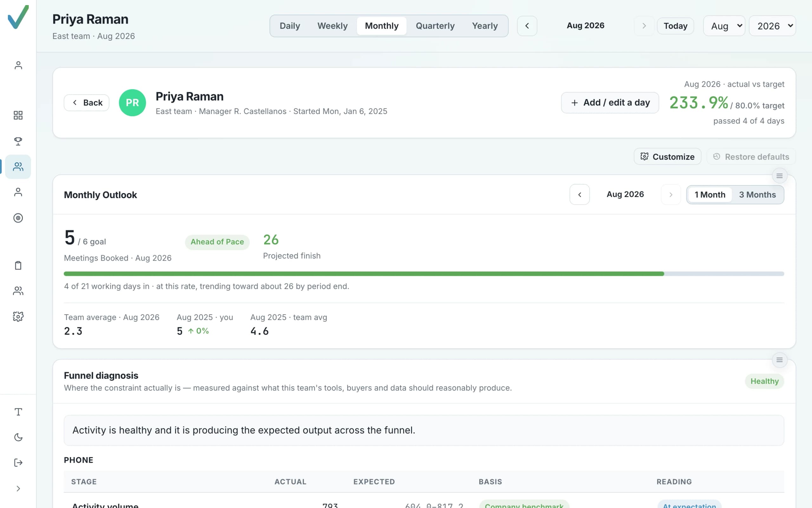This screenshot has width=812, height=508.
Task: Select the highlighted team people icon in sidebar
Action: click(18, 167)
